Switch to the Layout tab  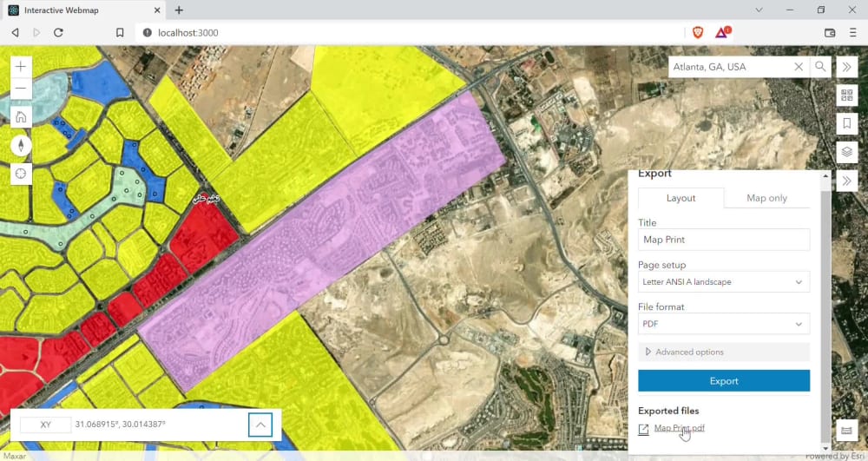click(x=681, y=198)
